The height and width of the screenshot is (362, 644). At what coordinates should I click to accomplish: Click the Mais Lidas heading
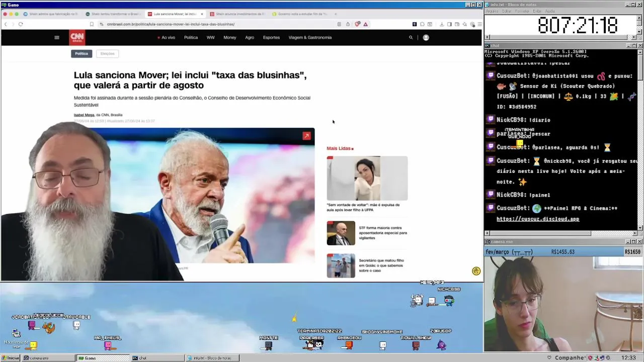[340, 148]
